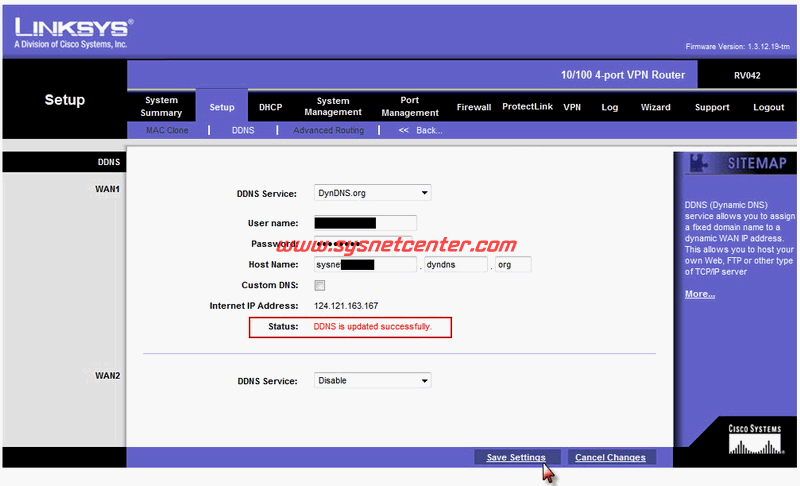Click the Save Settings button

[x=516, y=457]
